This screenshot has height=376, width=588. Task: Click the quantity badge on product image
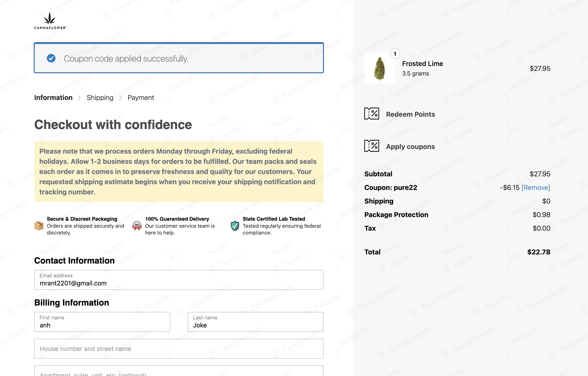coord(395,53)
